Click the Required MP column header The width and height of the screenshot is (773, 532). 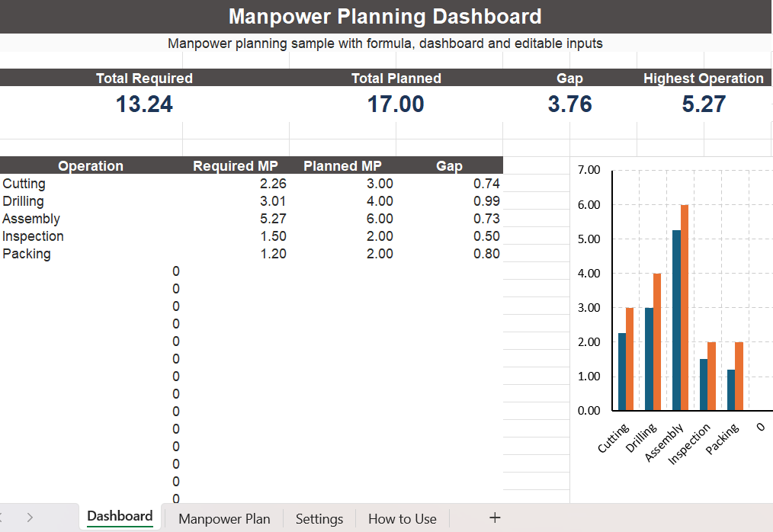pos(236,165)
